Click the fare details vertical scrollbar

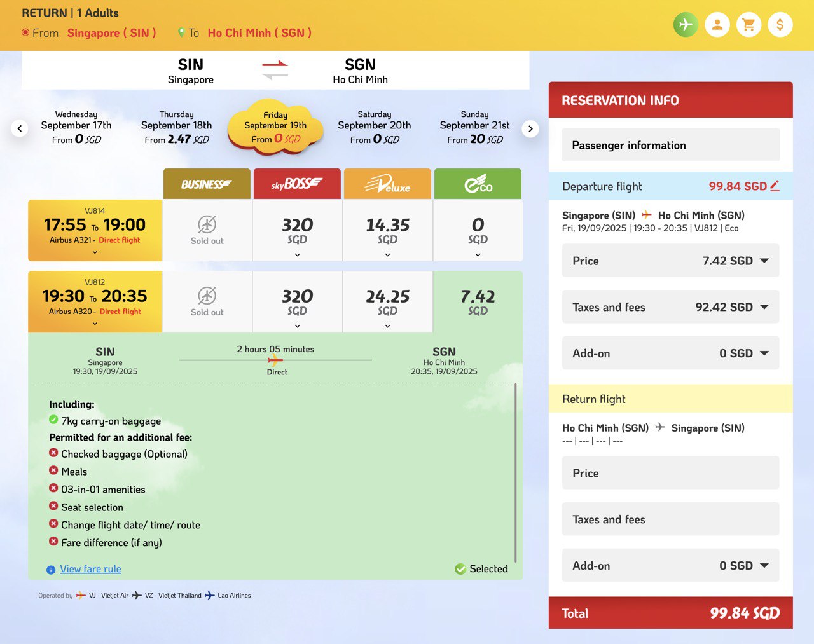click(x=515, y=472)
